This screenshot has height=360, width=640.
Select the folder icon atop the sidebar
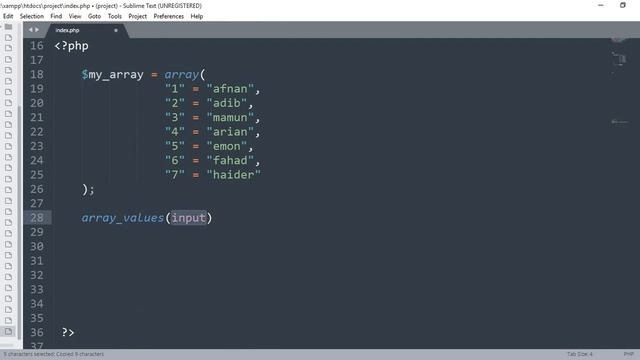click(x=8, y=27)
